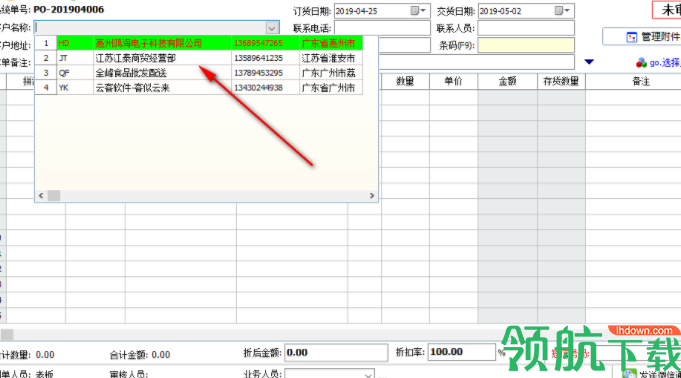Click the delivery date value 2019-05-02
This screenshot has width=681, height=378.
pyautogui.click(x=500, y=11)
